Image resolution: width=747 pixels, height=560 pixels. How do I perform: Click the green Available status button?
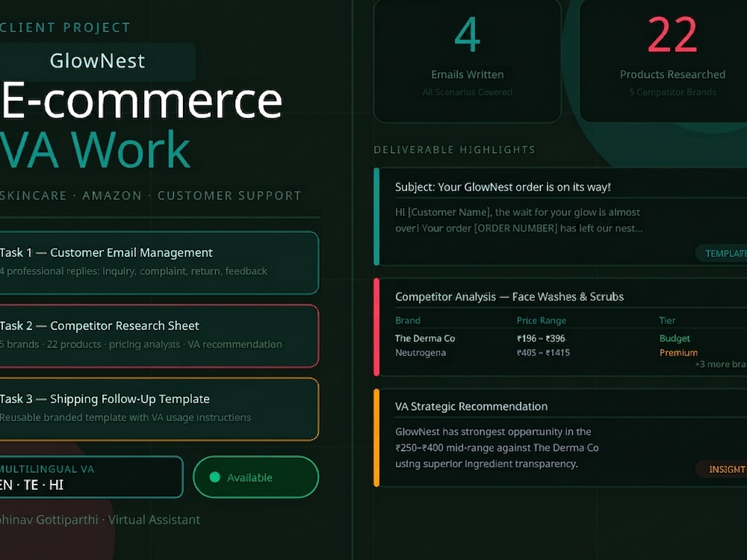coord(255,477)
